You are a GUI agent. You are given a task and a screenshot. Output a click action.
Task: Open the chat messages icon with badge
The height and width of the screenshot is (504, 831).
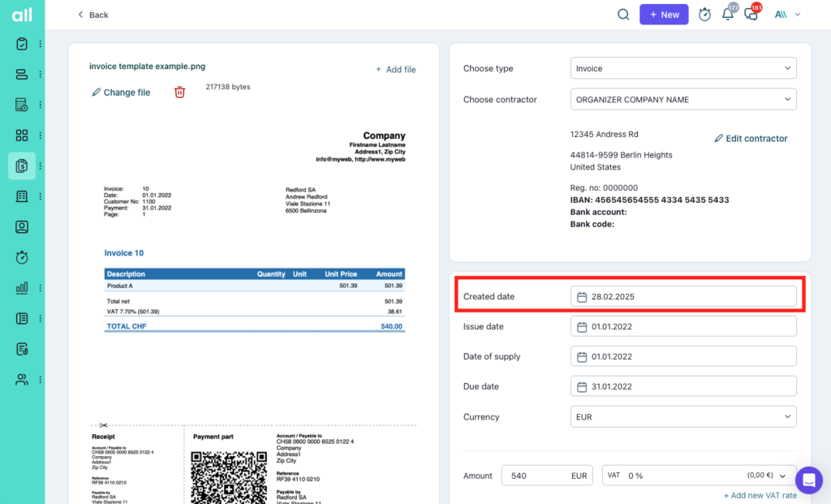[x=751, y=15]
